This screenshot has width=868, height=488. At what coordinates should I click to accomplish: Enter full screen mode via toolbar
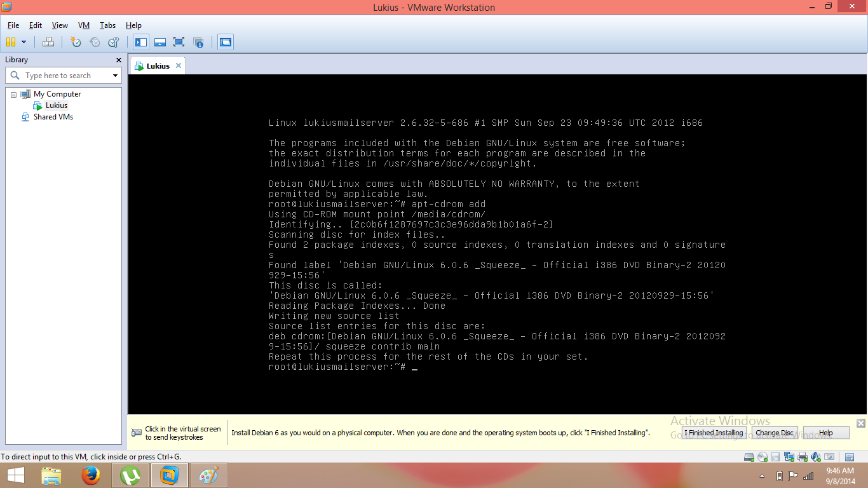(179, 42)
